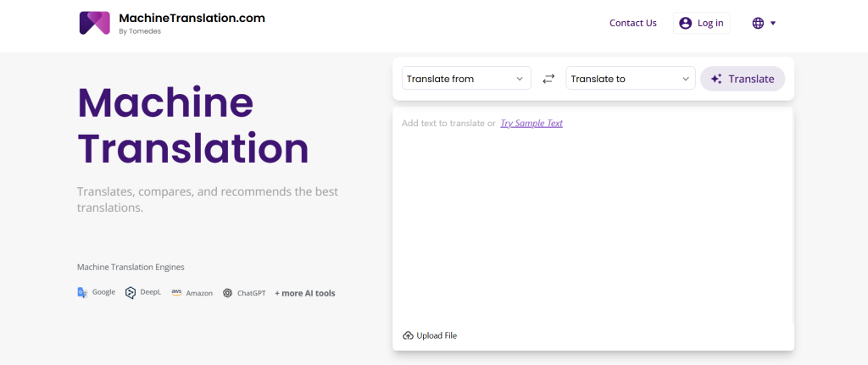
Task: Click the Try Sample Text link
Action: [531, 124]
